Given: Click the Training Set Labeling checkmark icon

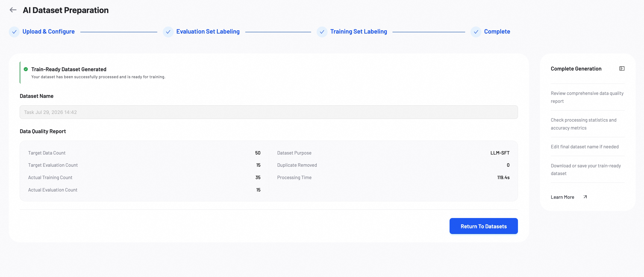Looking at the screenshot, I should point(322,32).
